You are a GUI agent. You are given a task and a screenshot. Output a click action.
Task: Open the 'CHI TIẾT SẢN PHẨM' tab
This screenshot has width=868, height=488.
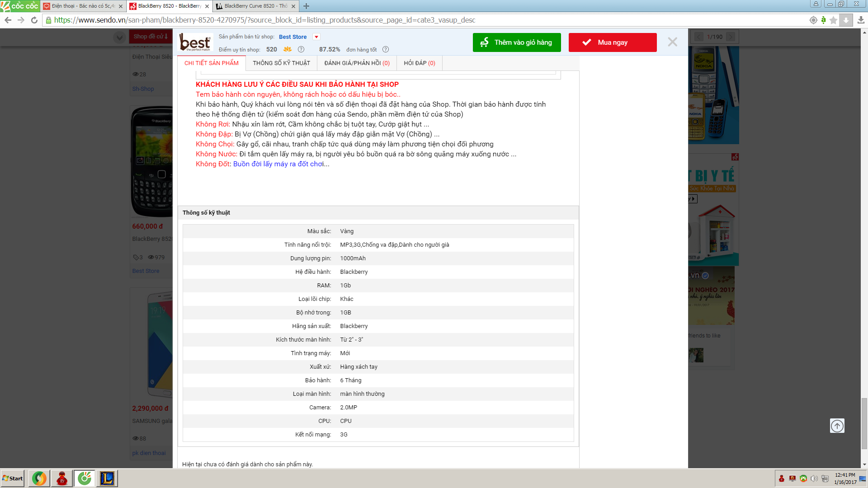tap(212, 63)
